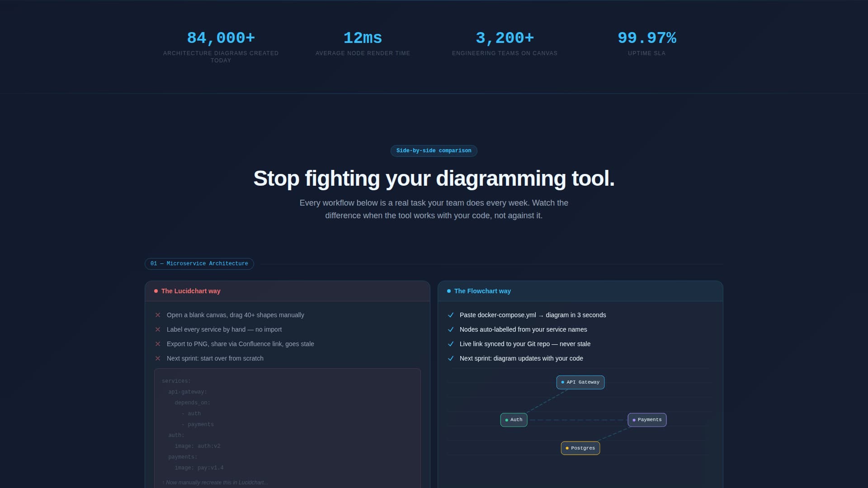This screenshot has height=488, width=868.
Task: Click blue dot before The Flowchart way
Action: (x=449, y=291)
